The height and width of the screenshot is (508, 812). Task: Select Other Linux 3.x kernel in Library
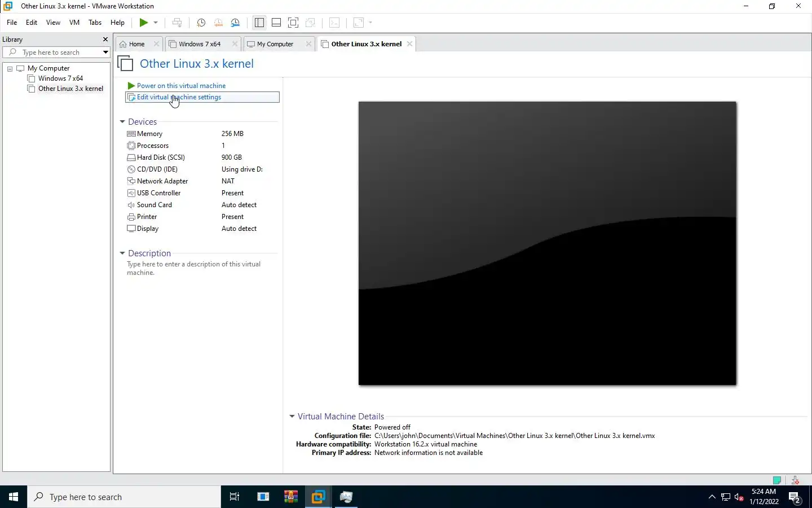[70, 89]
